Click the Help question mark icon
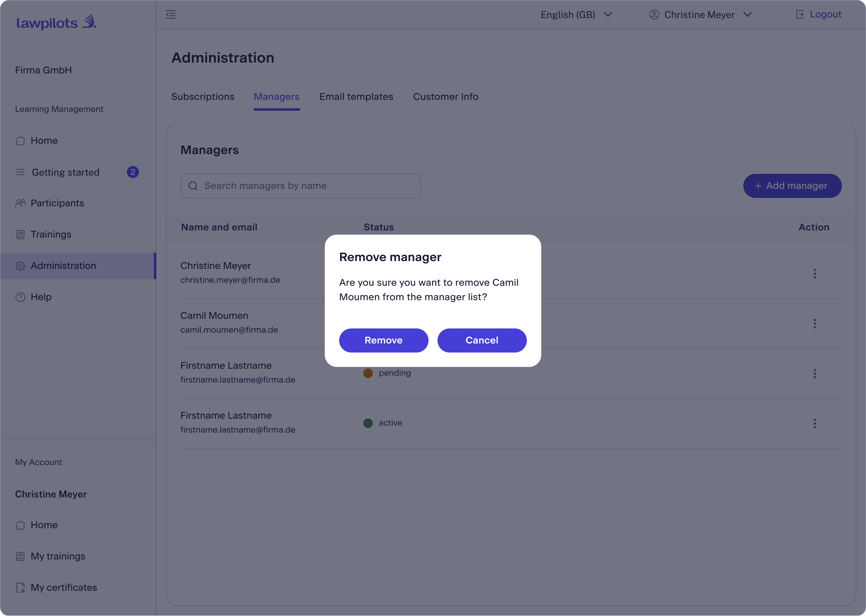 tap(20, 297)
